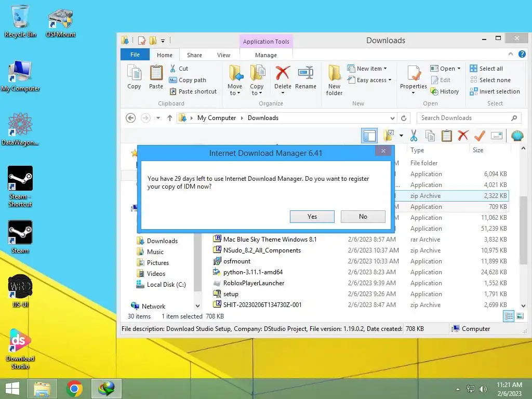Click into the Search Downloads field
This screenshot has height=399, width=532.
tap(464, 118)
